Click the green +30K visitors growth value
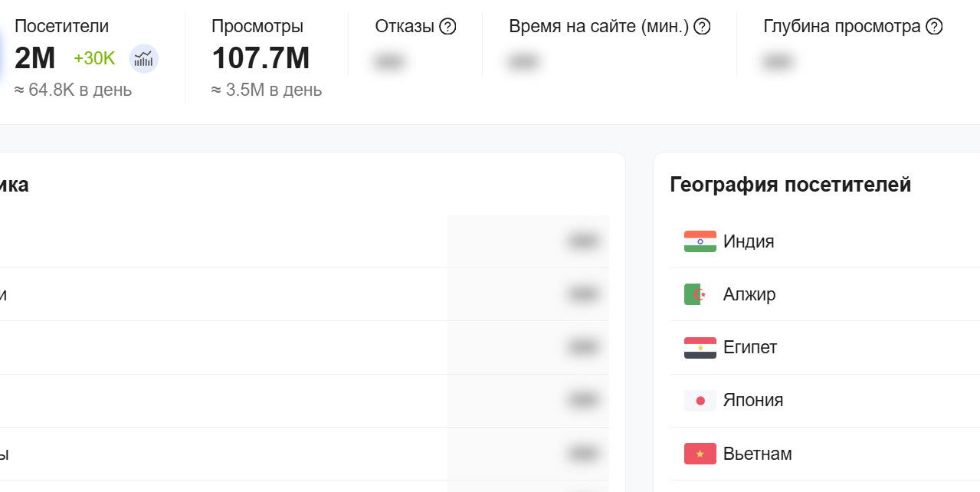 click(x=94, y=58)
